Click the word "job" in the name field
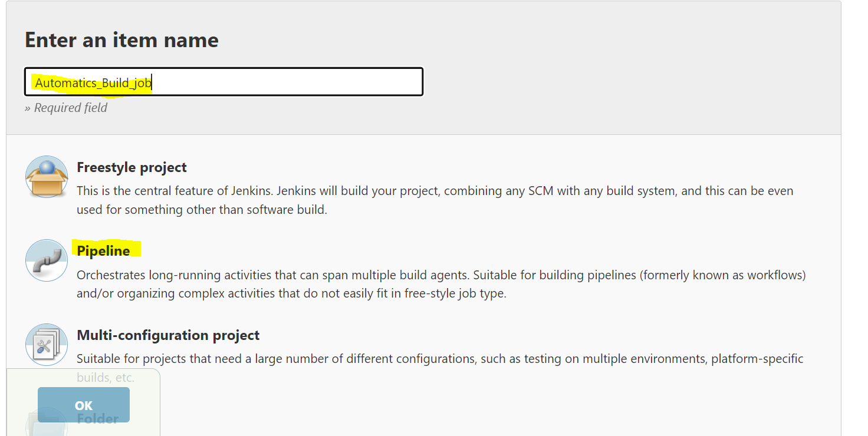Image resolution: width=868 pixels, height=436 pixels. point(142,83)
